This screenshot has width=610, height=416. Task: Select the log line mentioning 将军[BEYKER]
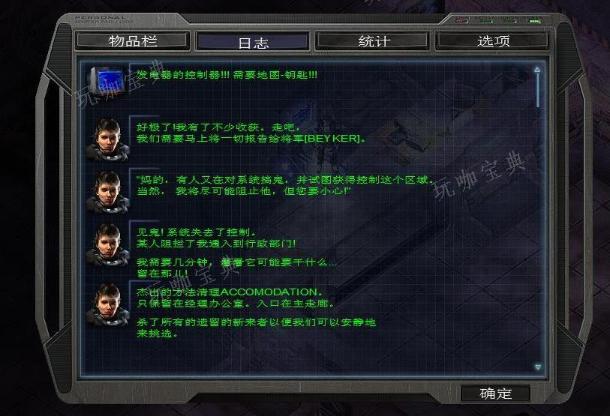[x=251, y=139]
